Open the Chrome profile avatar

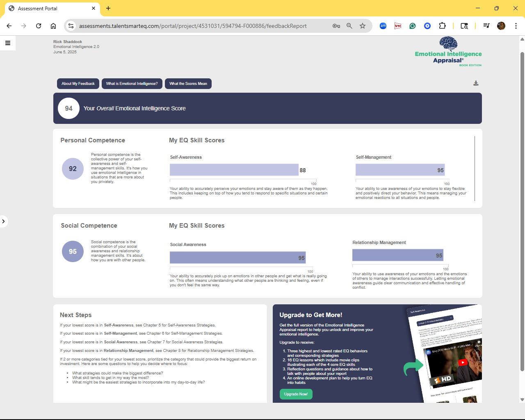pyautogui.click(x=501, y=26)
